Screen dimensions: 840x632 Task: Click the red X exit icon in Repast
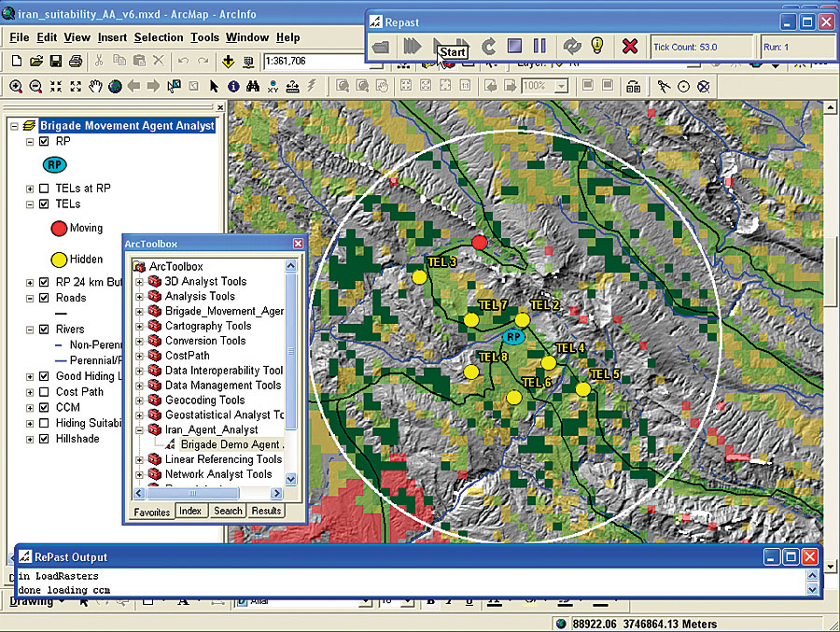pos(630,46)
